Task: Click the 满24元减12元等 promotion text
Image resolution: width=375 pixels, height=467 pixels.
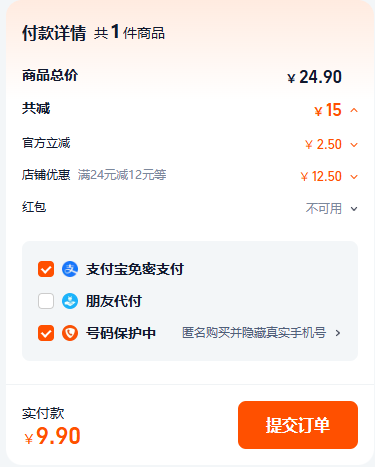Action: pyautogui.click(x=122, y=175)
